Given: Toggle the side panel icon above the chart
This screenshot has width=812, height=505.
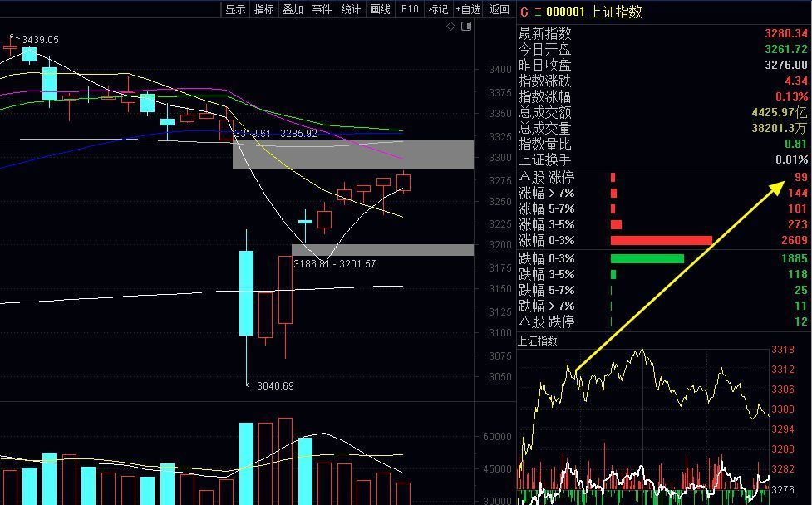Looking at the screenshot, I should (465, 27).
